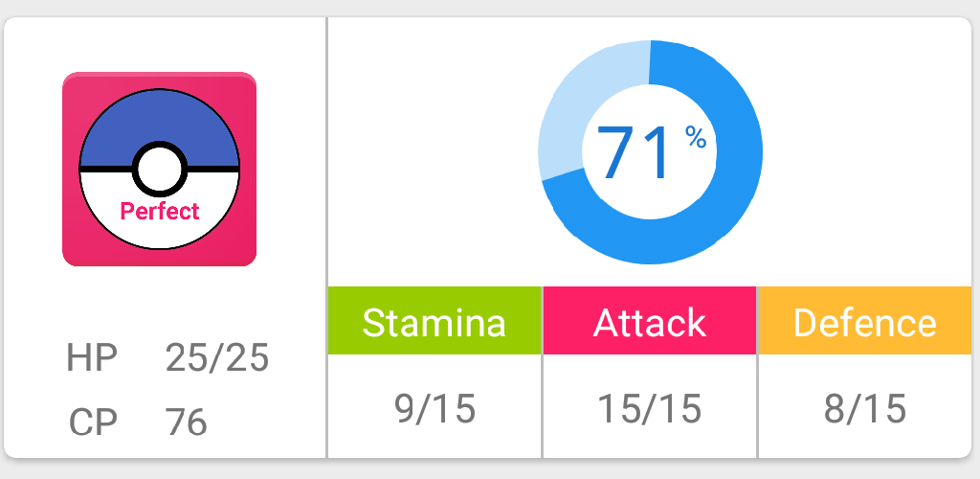Select the pink Attack header
The height and width of the screenshot is (479, 980).
(650, 321)
